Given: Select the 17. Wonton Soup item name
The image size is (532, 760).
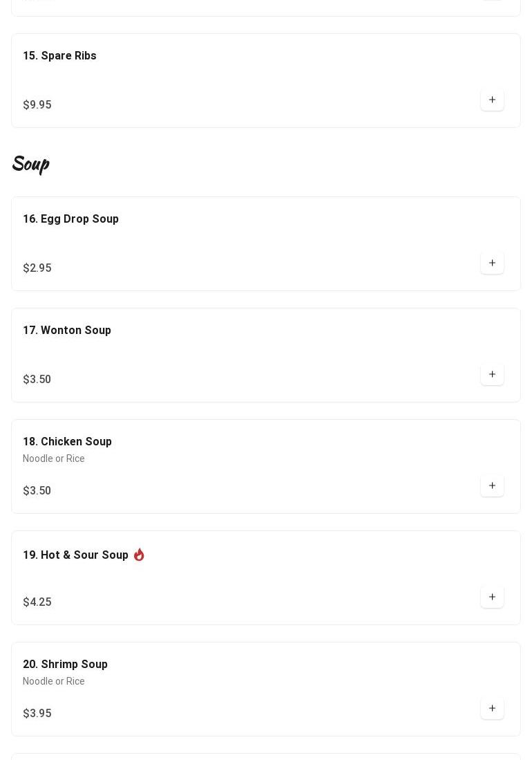Looking at the screenshot, I should (x=67, y=330).
